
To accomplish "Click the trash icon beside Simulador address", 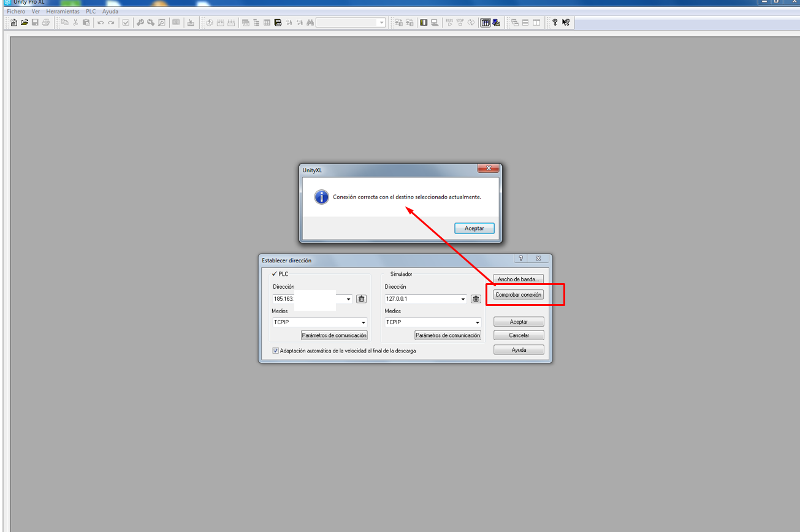I will [476, 299].
